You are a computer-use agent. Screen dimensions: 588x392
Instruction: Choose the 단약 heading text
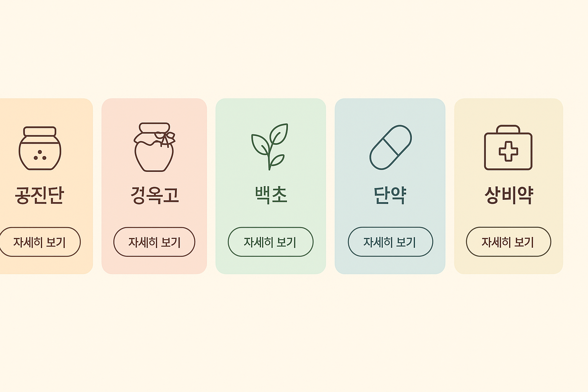pyautogui.click(x=390, y=195)
